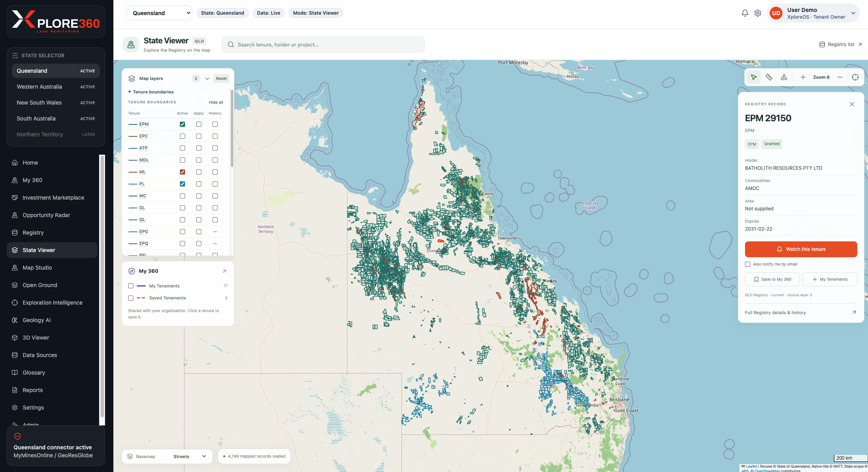Screen dimensions: 868x472
Task: Click Watch this tenure button
Action: pos(801,249)
